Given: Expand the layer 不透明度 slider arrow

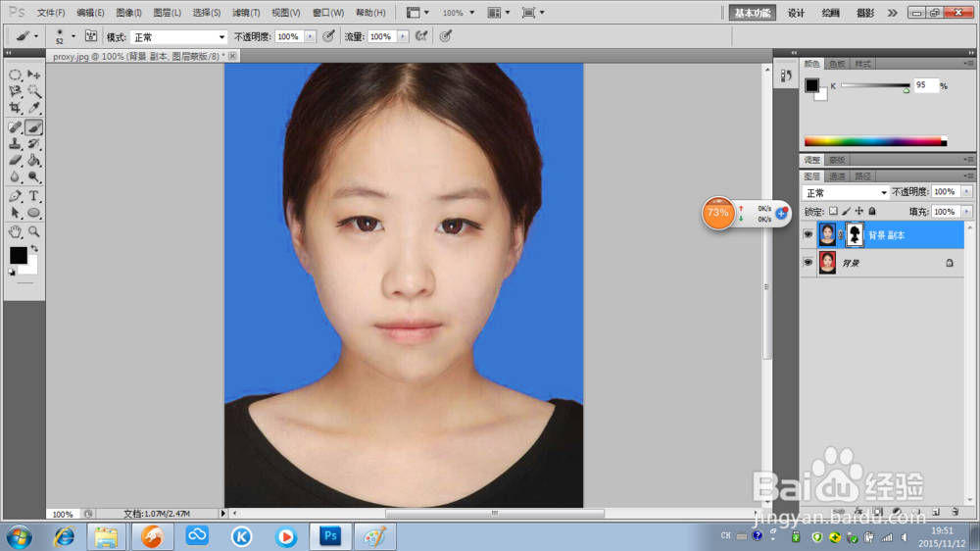Looking at the screenshot, I should [967, 192].
